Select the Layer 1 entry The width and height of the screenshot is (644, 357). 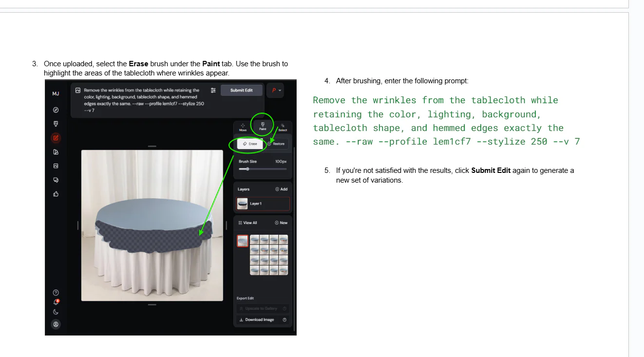tap(263, 204)
